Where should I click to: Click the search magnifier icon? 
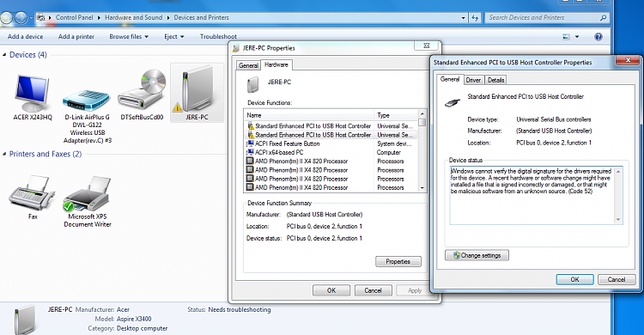(603, 18)
